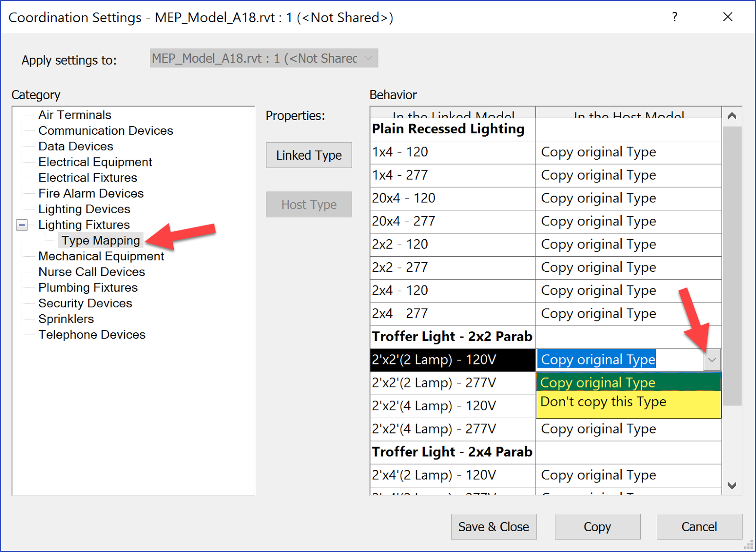
Task: Click the Linked Type properties button
Action: coord(309,155)
